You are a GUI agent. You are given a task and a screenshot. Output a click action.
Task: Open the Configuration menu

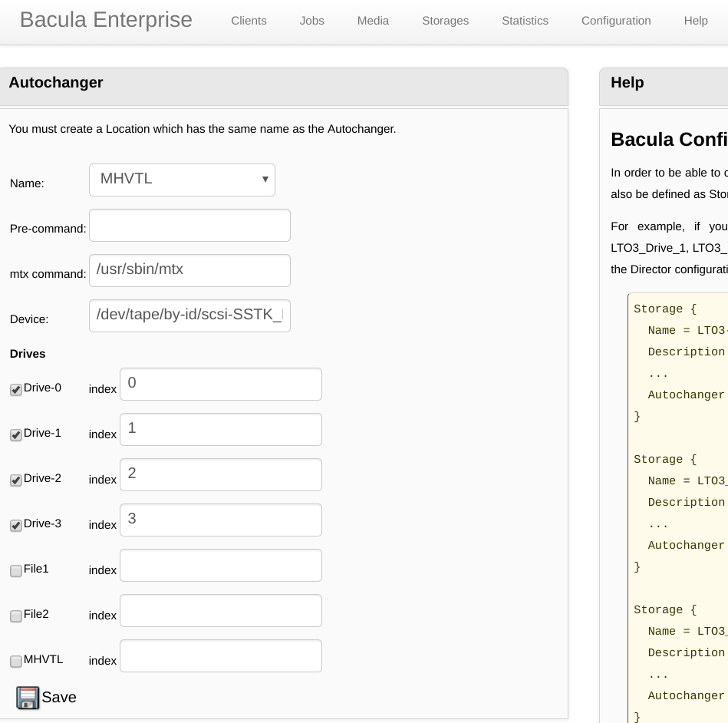[x=616, y=21]
